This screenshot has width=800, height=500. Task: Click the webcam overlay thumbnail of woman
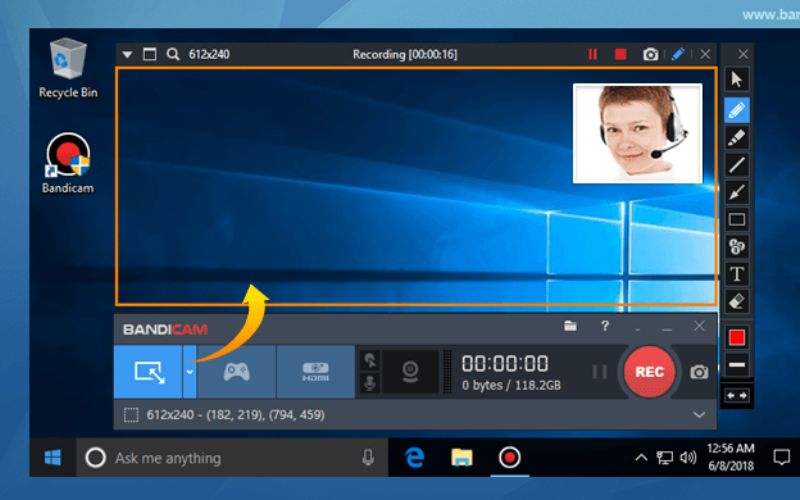click(x=638, y=134)
